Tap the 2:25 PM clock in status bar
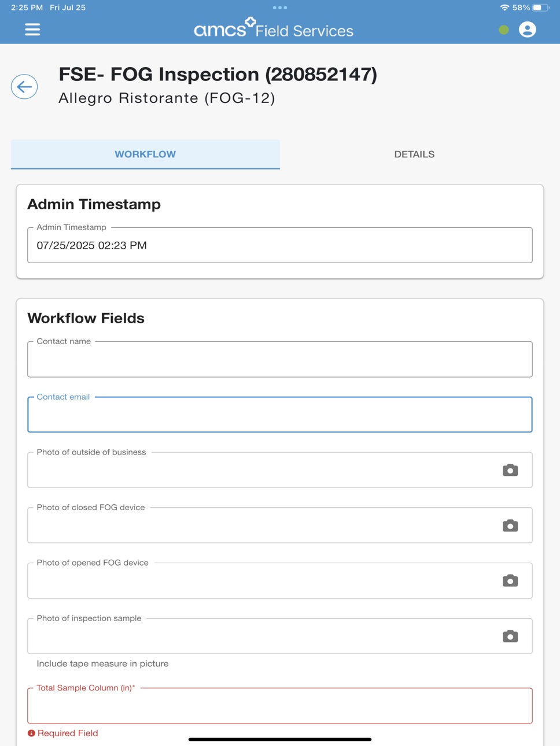Screen dimensions: 560x746 coord(27,8)
